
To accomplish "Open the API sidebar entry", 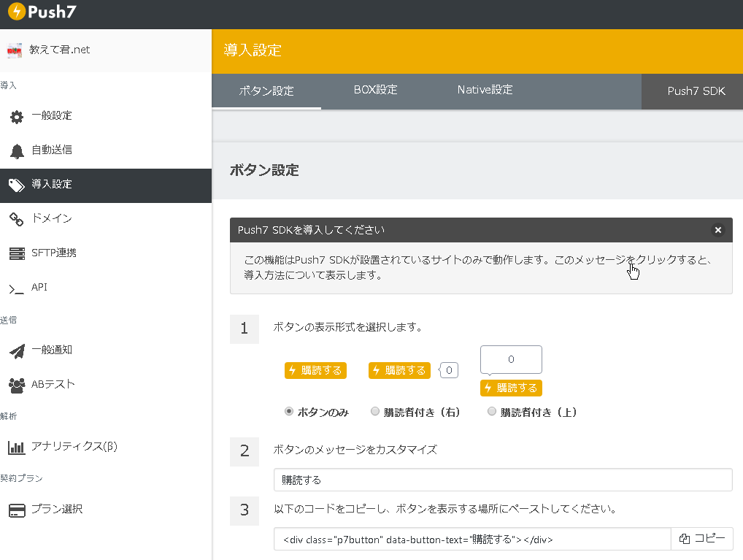I will [106, 288].
